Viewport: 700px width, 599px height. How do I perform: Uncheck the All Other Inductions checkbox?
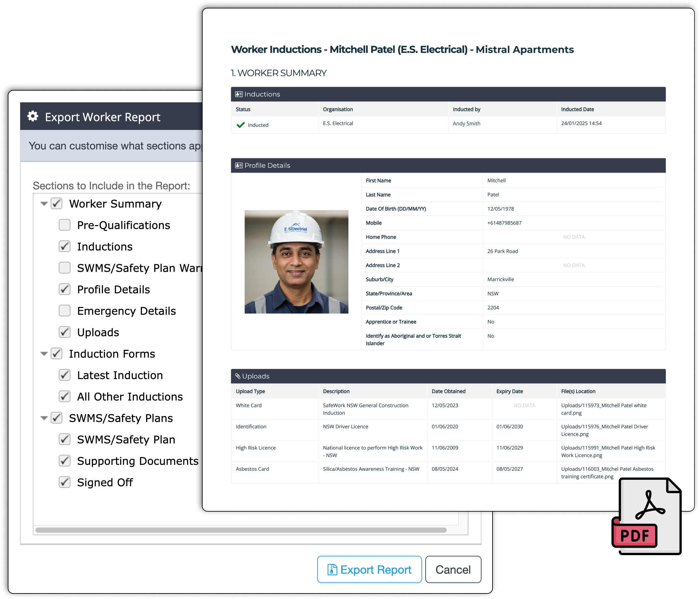point(65,397)
